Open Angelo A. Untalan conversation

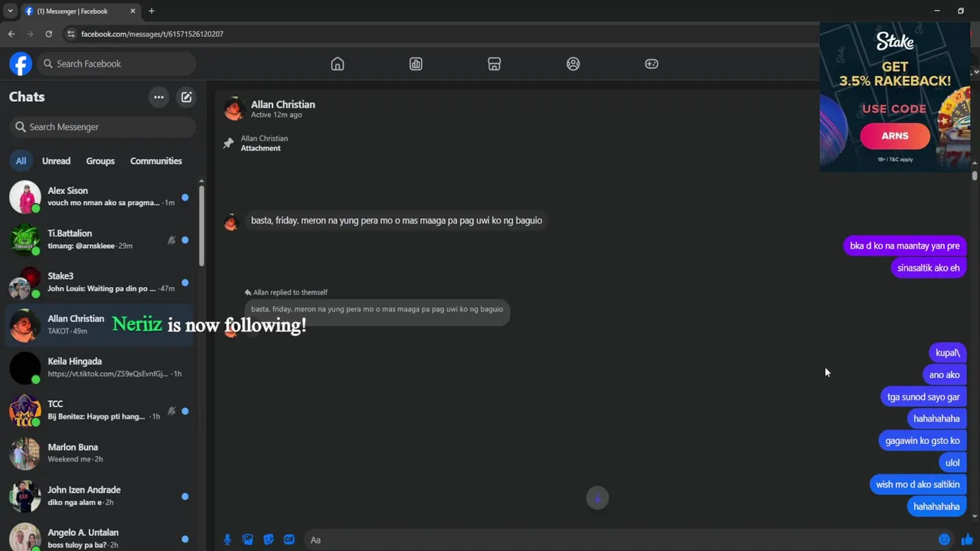(x=100, y=538)
